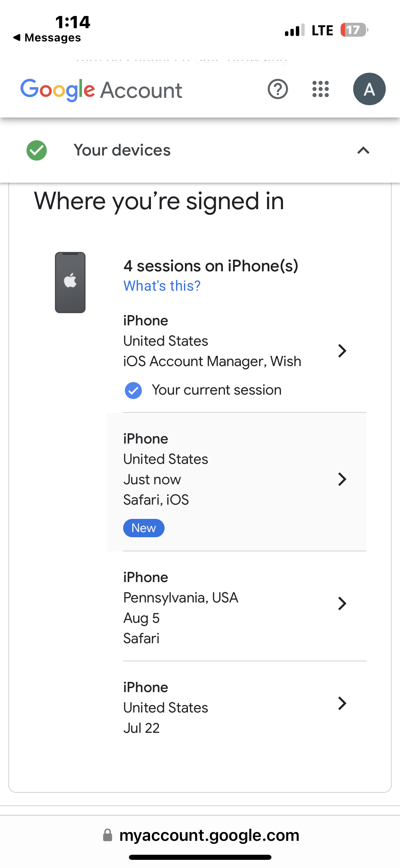Viewport: 400px width, 868px height.
Task: Tap the blue checkmark for current session
Action: click(133, 390)
